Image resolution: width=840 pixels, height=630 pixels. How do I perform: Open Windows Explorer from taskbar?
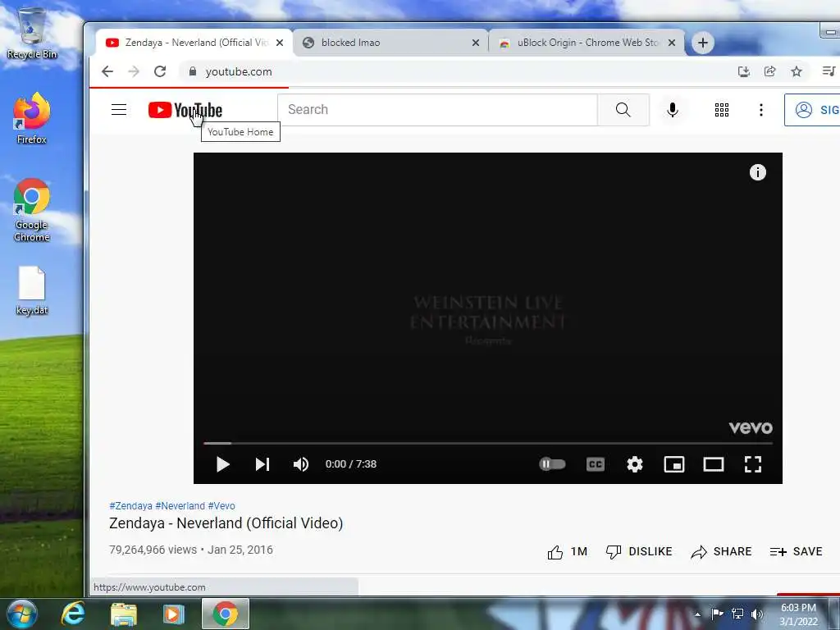point(124,614)
